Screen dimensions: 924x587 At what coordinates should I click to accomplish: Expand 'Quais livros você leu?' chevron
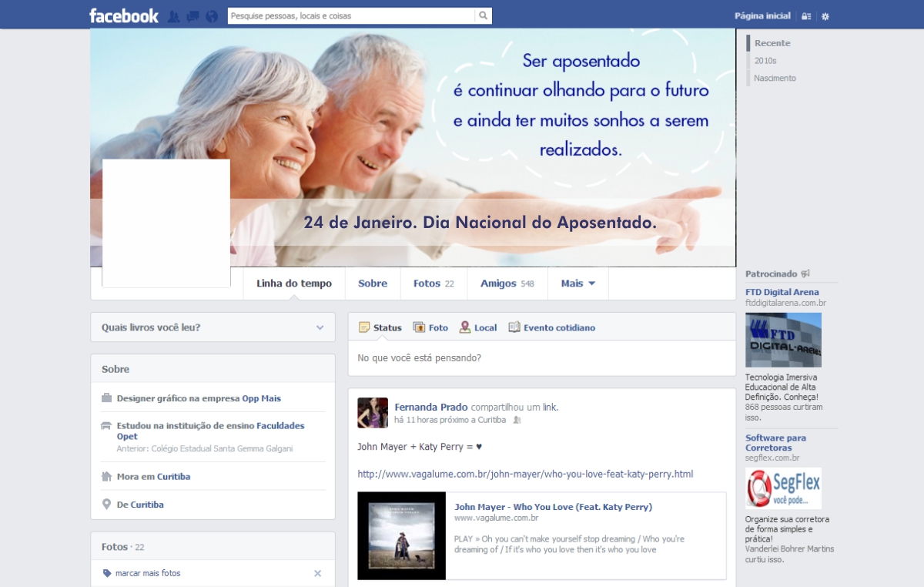click(320, 327)
